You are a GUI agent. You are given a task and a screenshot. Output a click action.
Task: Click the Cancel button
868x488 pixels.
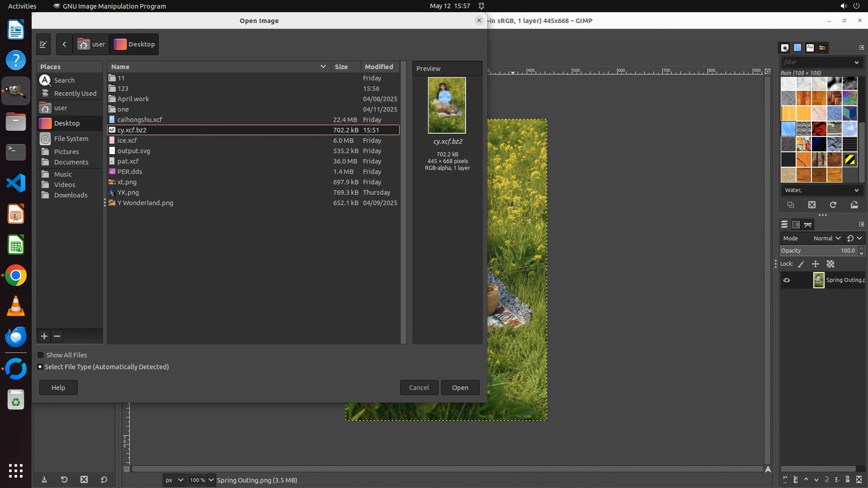(419, 388)
